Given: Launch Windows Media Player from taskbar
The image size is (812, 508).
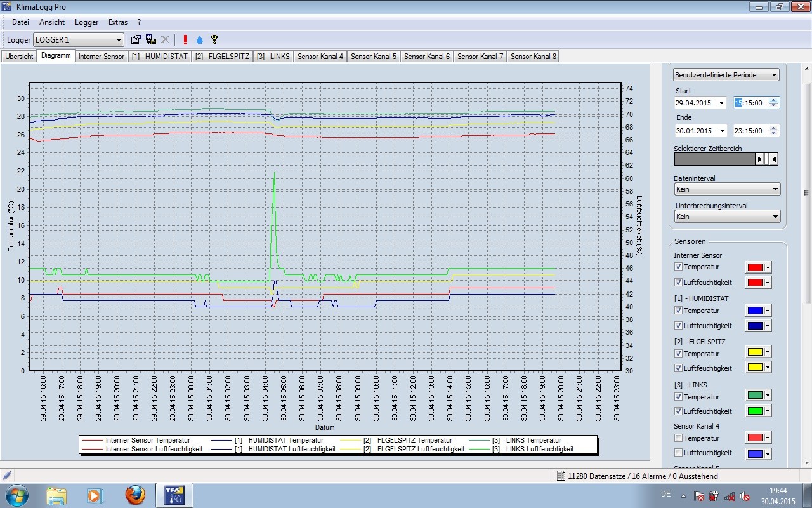Looking at the screenshot, I should 95,495.
